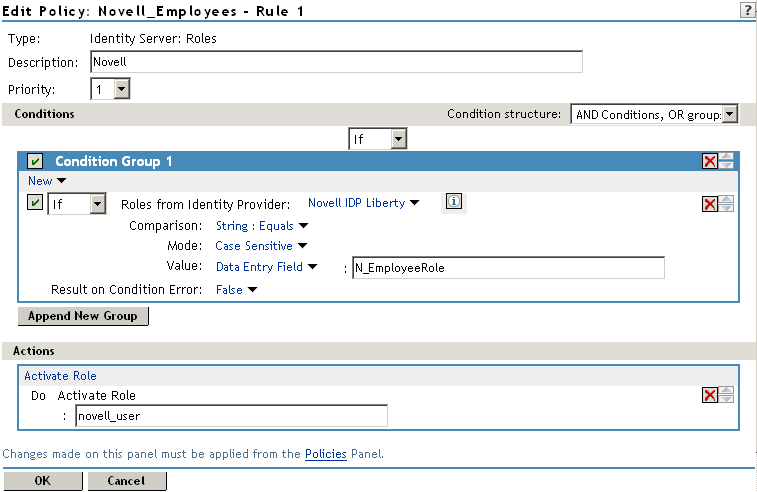The image size is (757, 492).
Task: Open the Policies panel link
Action: pyautogui.click(x=326, y=454)
